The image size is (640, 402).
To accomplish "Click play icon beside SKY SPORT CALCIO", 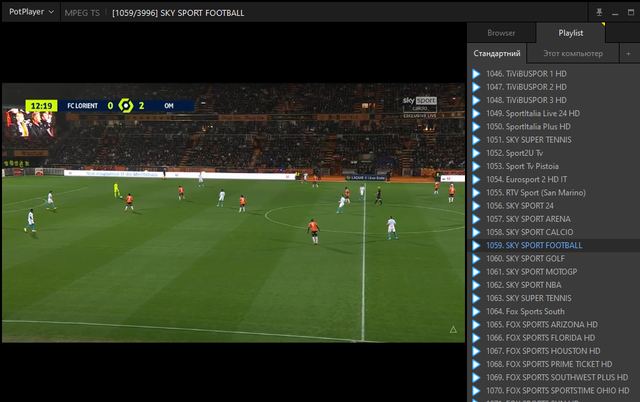I will pyautogui.click(x=476, y=232).
